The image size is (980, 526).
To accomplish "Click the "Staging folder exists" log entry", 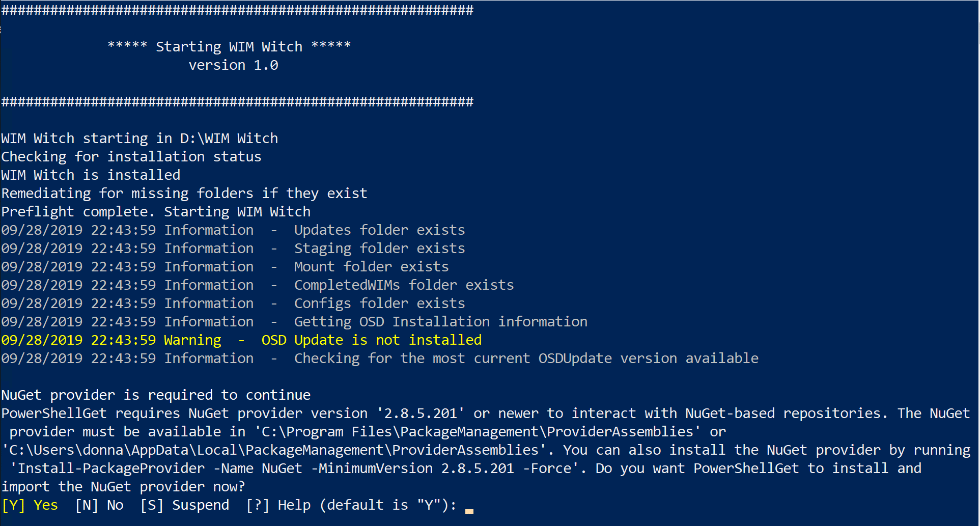I will [379, 248].
